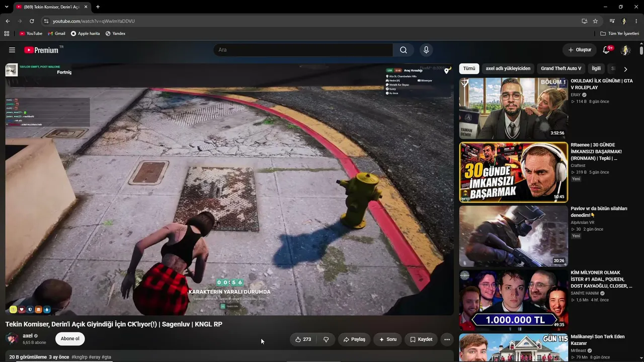Open the Chrome apps grid shortcut
The image size is (644, 362).
(x=7, y=34)
